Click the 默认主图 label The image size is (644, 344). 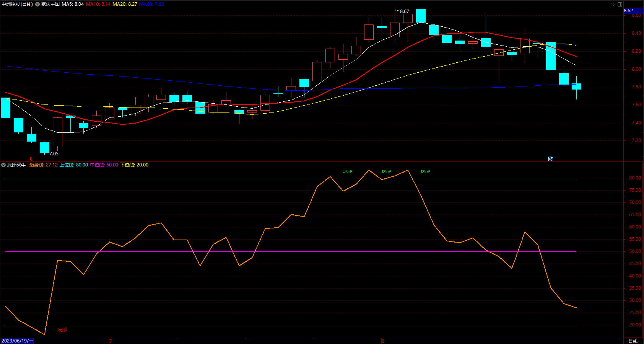tap(50, 4)
